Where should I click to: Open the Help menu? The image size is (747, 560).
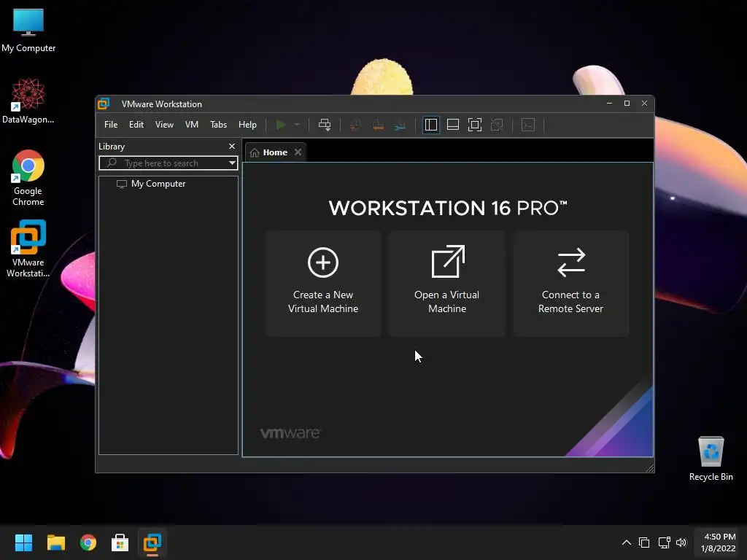point(247,125)
